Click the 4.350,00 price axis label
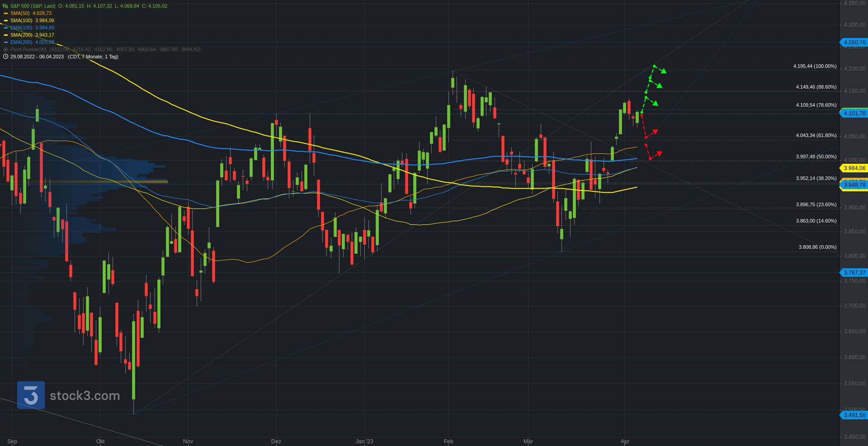 [x=854, y=3]
